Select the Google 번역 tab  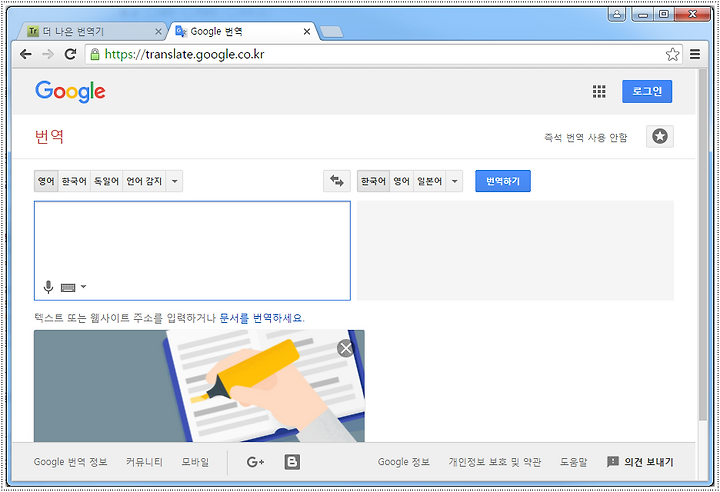239,31
